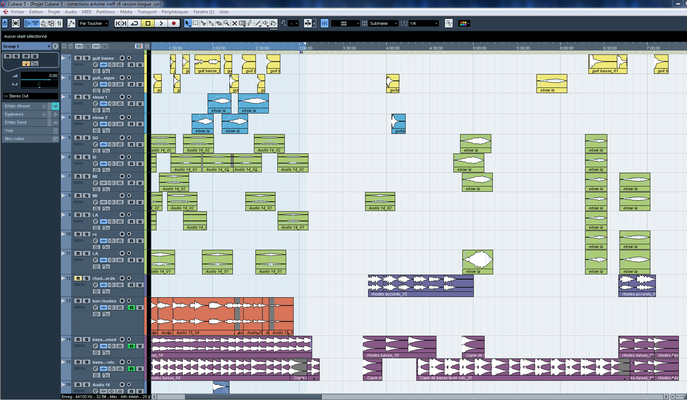Click the Constrain Delay Compensation button
Screen dimensions: 687x400
pos(16,23)
